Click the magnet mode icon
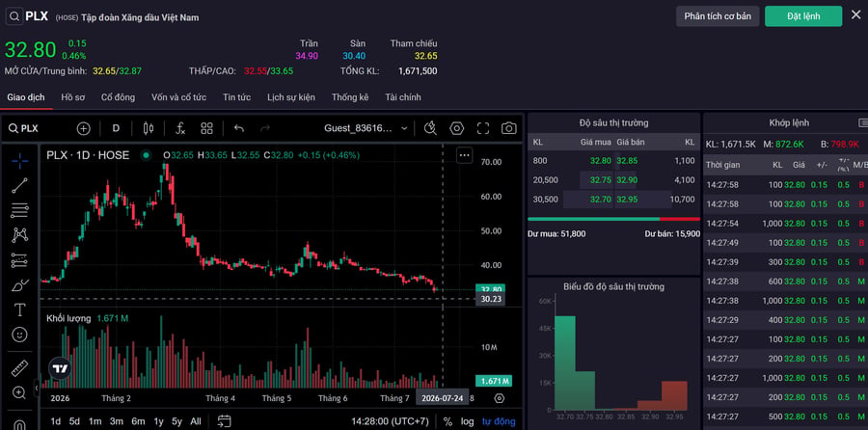Screen dimensions: 868x430 [x=20, y=423]
